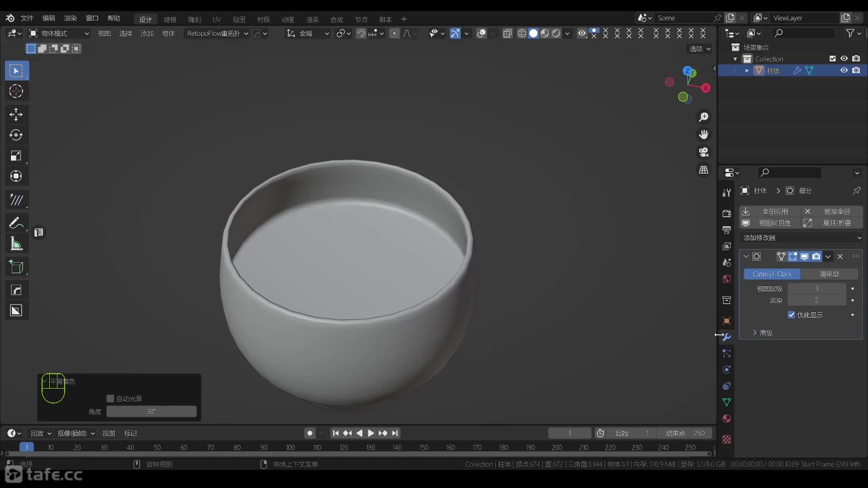The height and width of the screenshot is (488, 868).
Task: Collapse the Collection tree node
Action: click(x=735, y=59)
